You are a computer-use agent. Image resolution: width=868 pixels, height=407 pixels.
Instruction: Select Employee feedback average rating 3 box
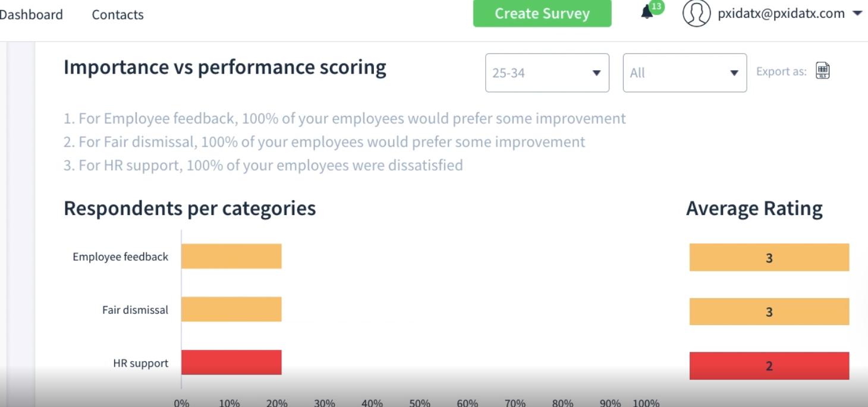click(x=769, y=257)
